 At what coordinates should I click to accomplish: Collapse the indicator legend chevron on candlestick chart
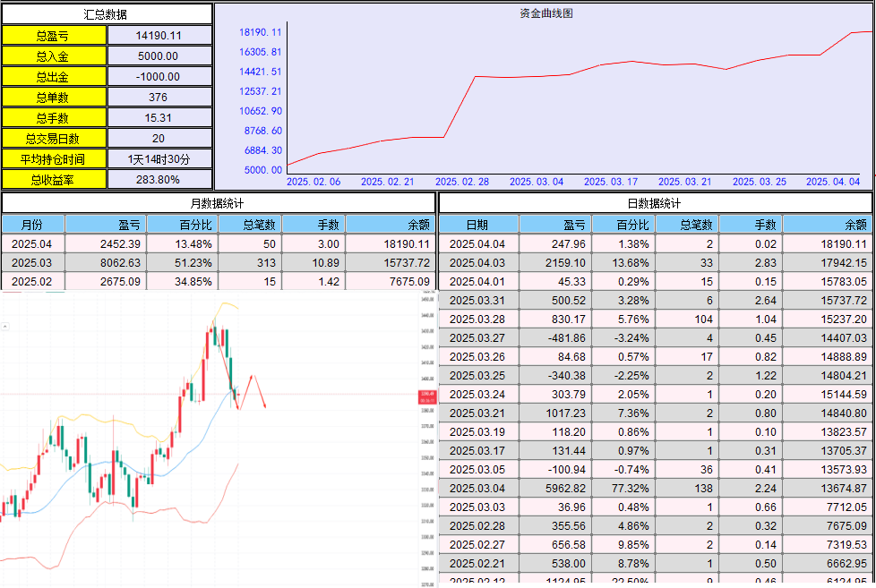coord(4,328)
